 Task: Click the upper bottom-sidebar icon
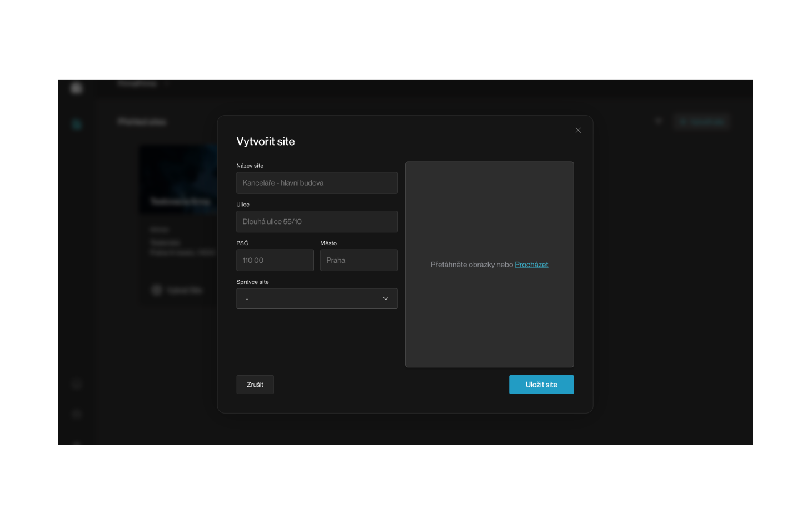point(77,385)
